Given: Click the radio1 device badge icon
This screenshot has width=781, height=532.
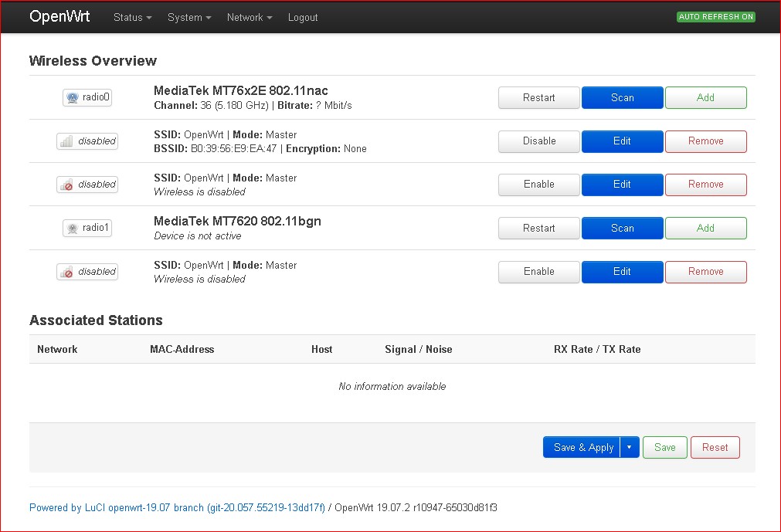Looking at the screenshot, I should tap(87, 228).
